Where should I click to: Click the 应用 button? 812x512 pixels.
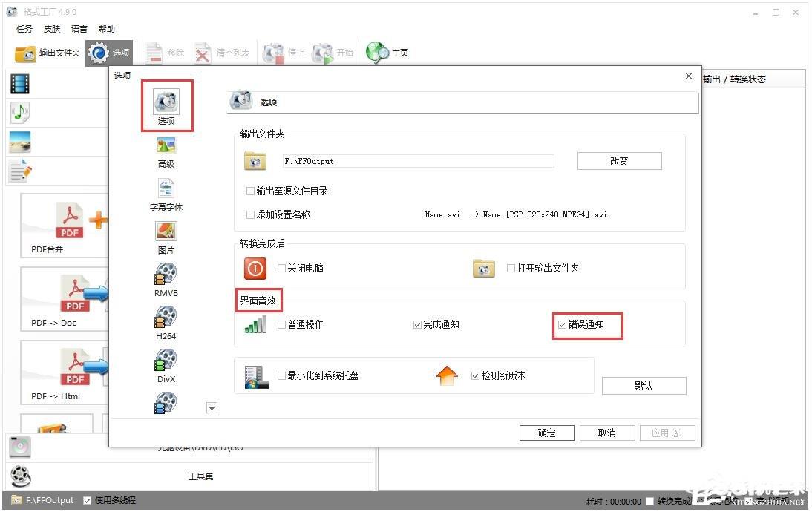pyautogui.click(x=667, y=433)
